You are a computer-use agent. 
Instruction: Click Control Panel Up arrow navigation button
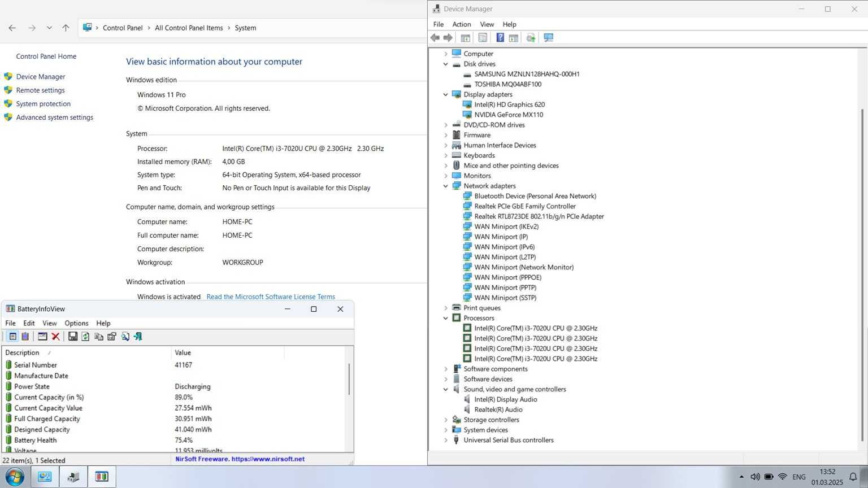pyautogui.click(x=66, y=28)
